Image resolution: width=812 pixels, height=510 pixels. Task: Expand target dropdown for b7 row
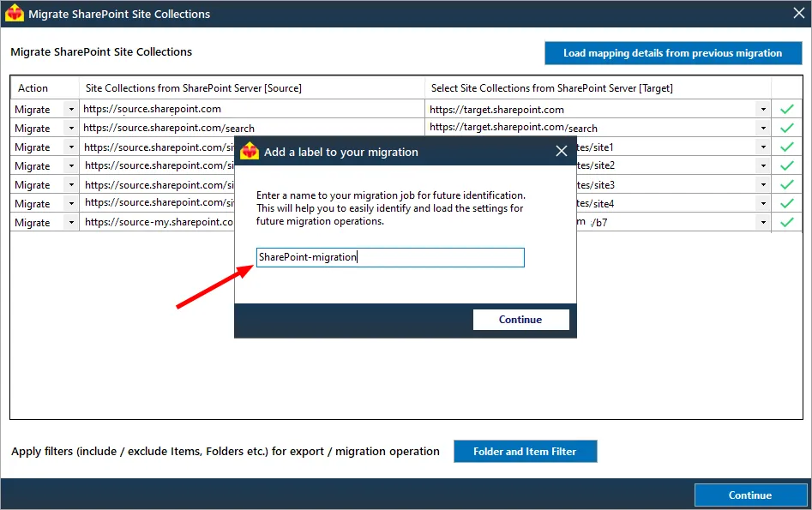[x=763, y=222]
